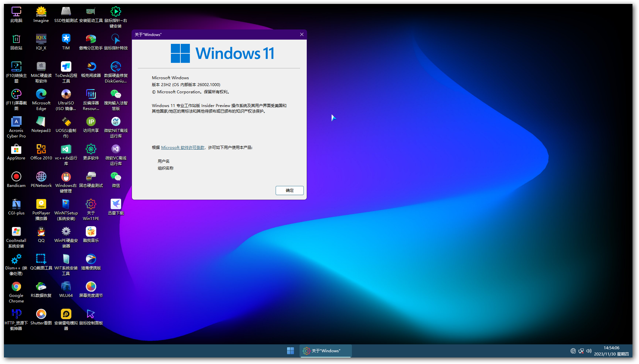The image size is (639, 364).
Task: Open 酷我音乐 music icon
Action: 91,234
